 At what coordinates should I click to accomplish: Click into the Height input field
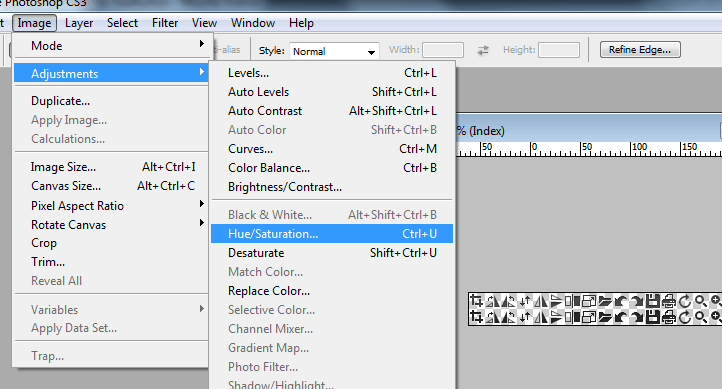559,50
